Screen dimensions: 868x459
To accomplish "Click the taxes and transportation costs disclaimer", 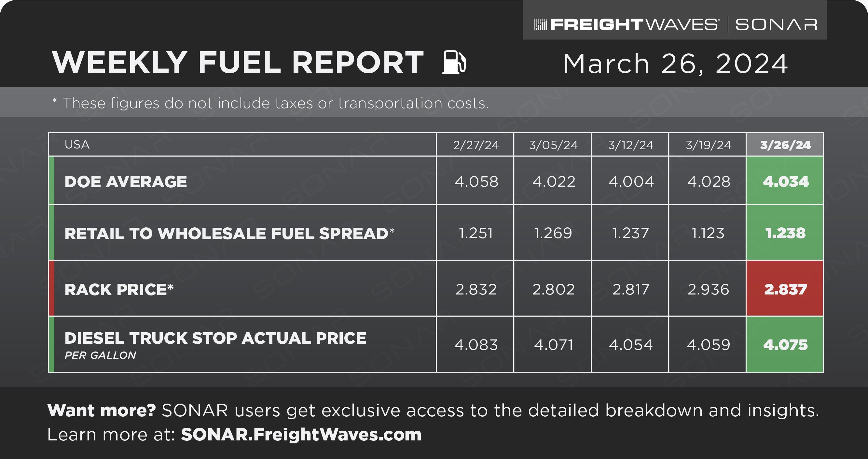I will click(270, 103).
